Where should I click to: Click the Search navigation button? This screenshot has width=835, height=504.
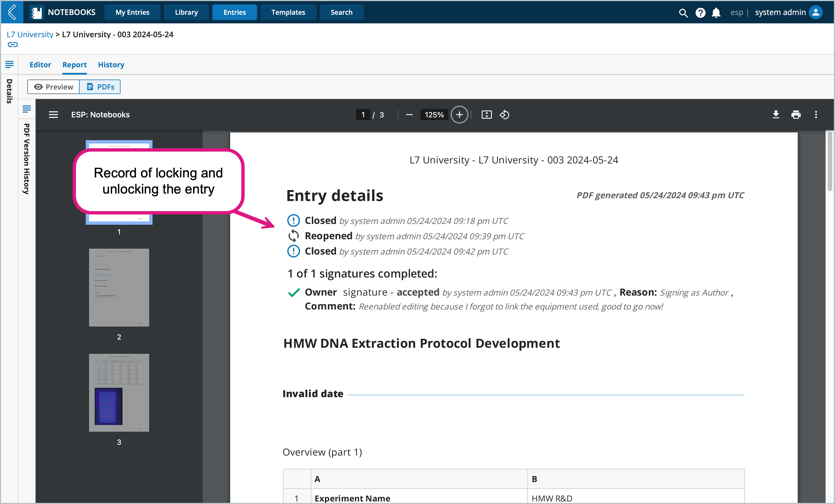(342, 12)
